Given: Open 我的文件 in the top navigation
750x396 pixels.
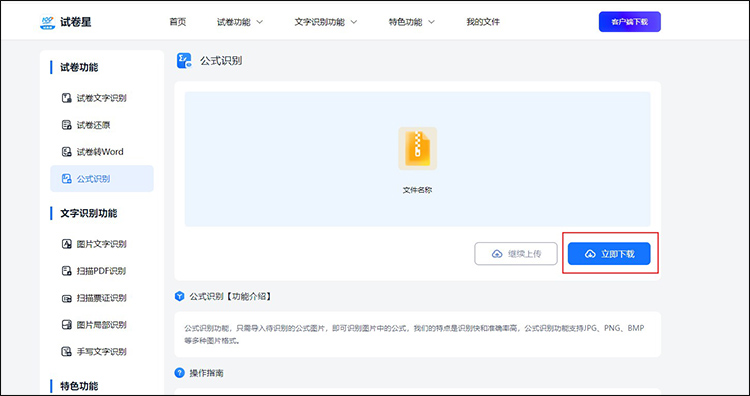Looking at the screenshot, I should click(483, 22).
